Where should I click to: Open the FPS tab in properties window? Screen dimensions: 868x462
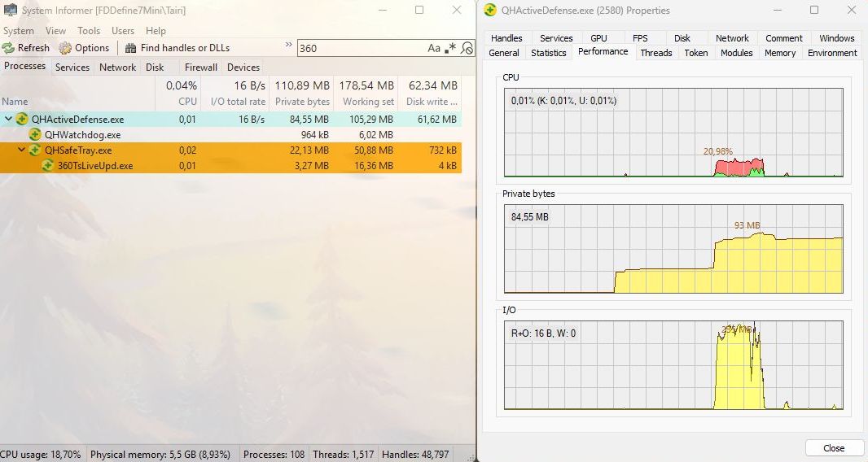click(640, 38)
